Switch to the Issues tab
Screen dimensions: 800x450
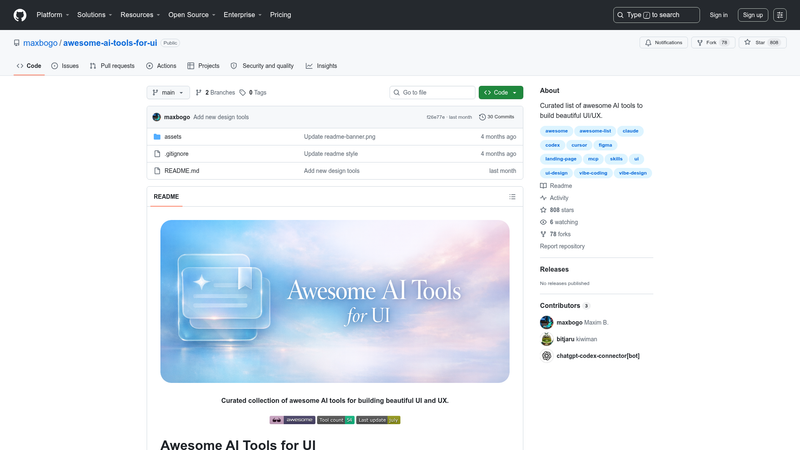tap(65, 66)
